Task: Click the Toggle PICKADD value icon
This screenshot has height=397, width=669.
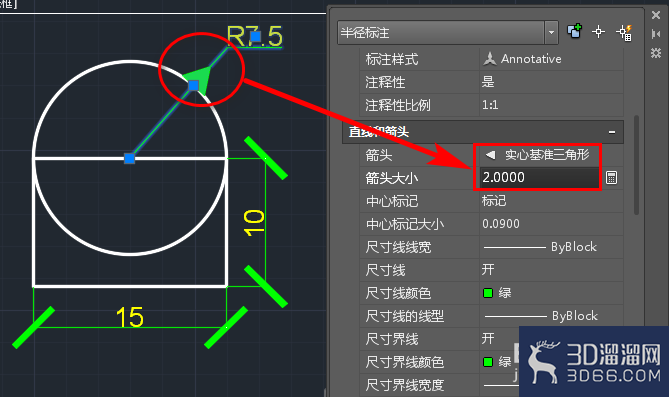Action: pos(574,32)
